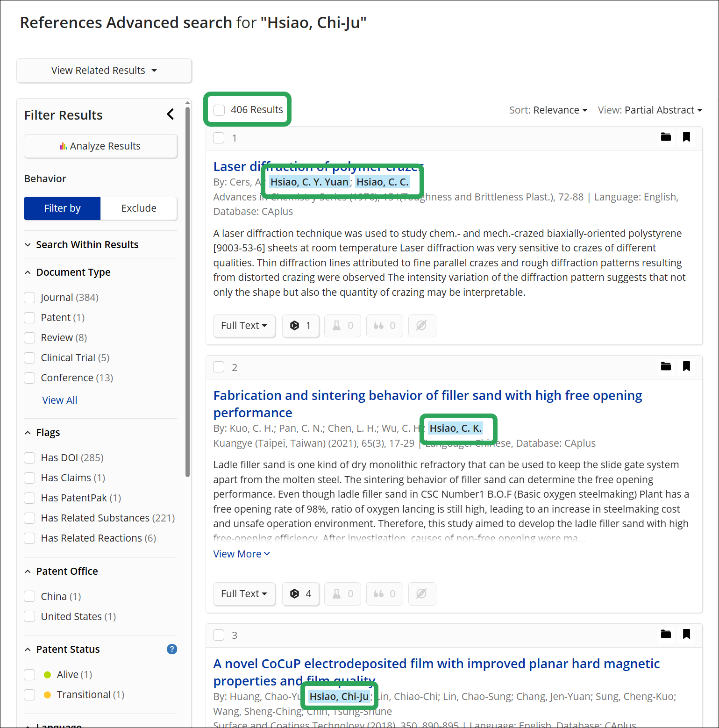This screenshot has width=719, height=728.
Task: Check the United States (1) patent office
Action: (x=29, y=617)
